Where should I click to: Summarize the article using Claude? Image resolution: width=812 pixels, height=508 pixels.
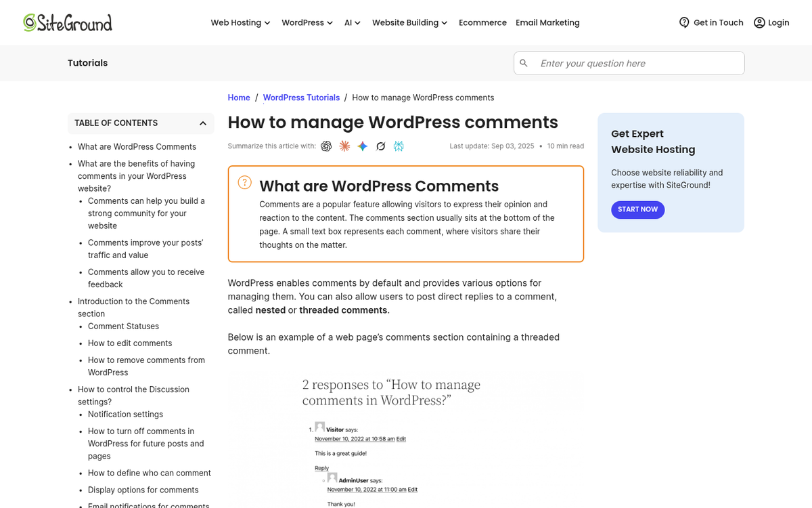[344, 146]
